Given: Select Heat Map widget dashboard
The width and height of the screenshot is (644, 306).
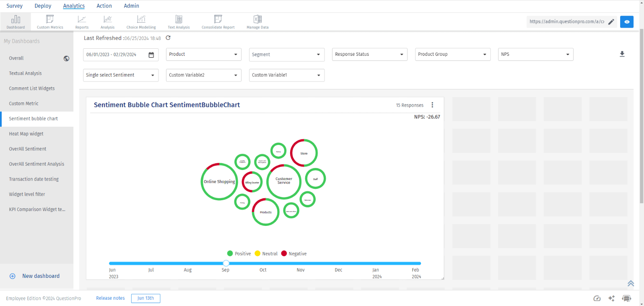Looking at the screenshot, I should [26, 134].
